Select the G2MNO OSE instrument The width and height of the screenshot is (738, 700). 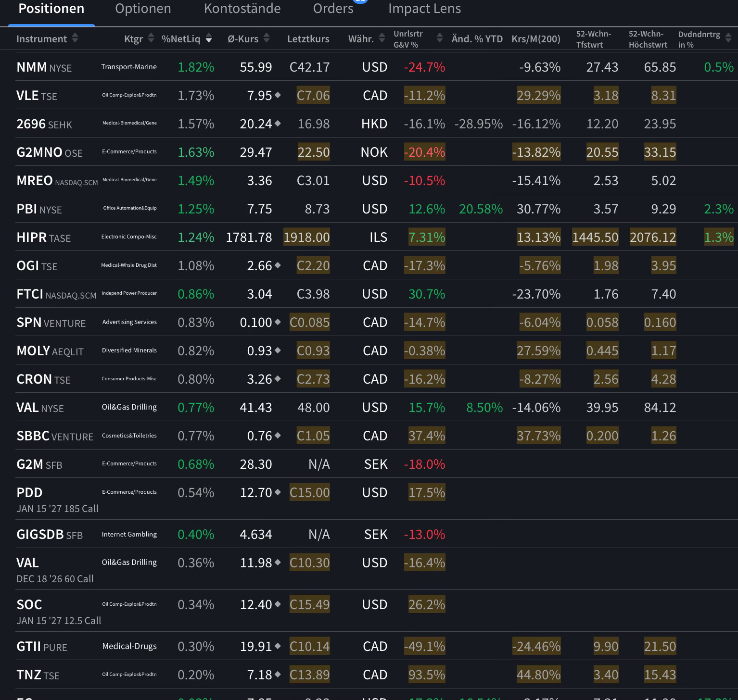click(50, 152)
